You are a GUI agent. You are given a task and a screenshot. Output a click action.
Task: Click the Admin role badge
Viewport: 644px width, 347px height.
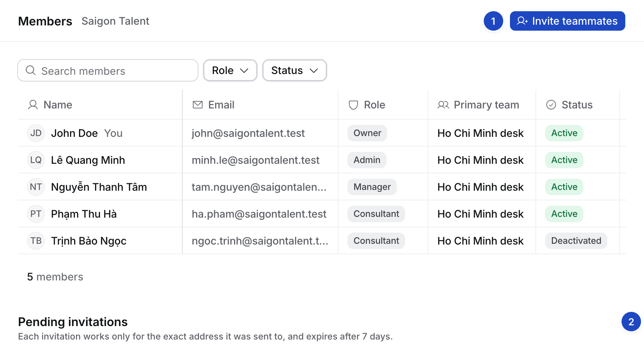tap(367, 160)
